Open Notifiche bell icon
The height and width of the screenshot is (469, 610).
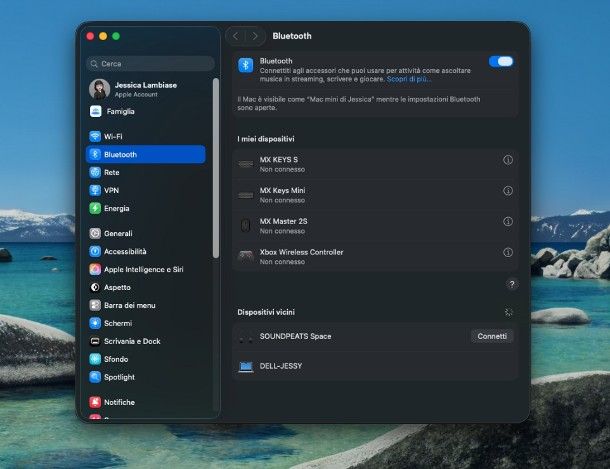click(95, 402)
